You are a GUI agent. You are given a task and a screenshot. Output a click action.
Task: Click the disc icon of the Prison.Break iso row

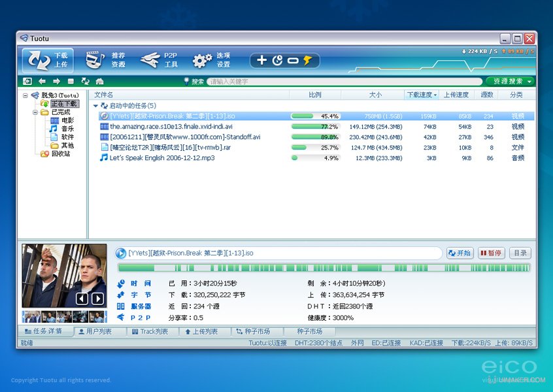click(x=104, y=116)
